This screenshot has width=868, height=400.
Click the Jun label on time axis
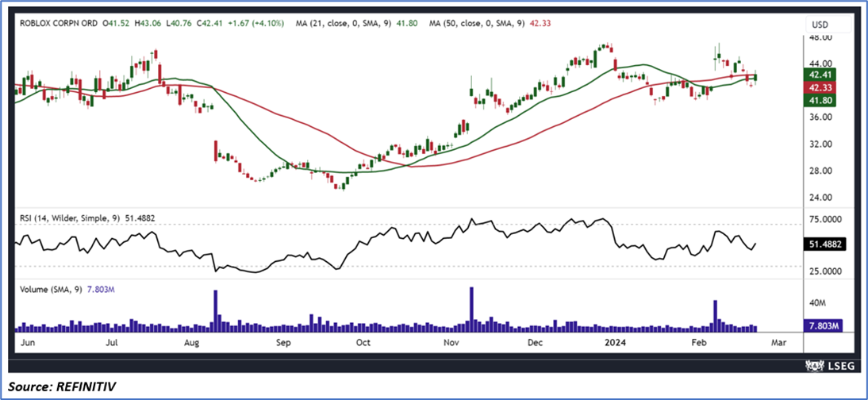(26, 343)
